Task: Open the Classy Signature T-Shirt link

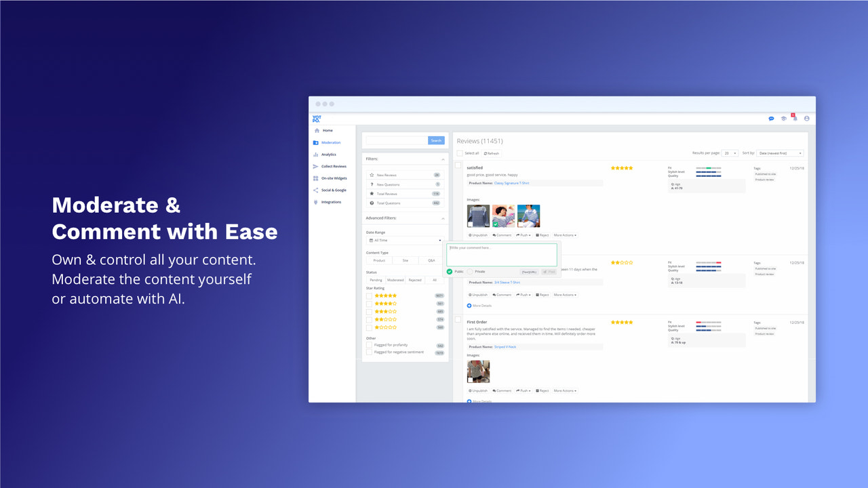Action: click(511, 183)
